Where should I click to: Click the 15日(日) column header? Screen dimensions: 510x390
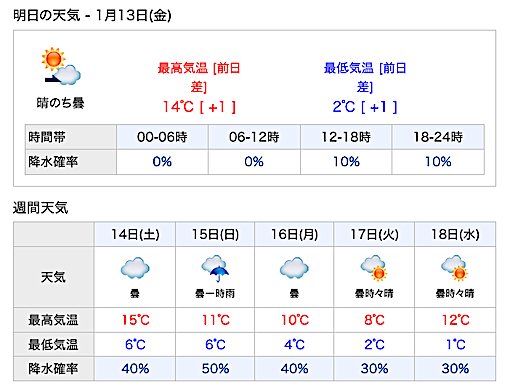pos(215,234)
